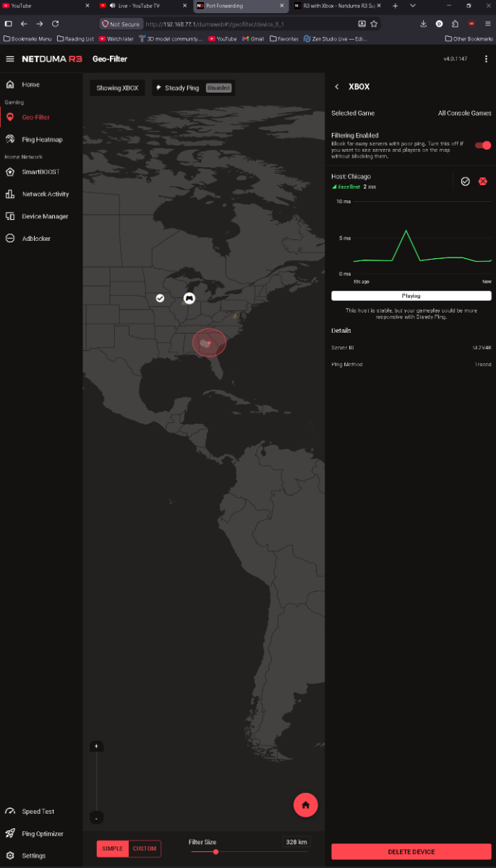Open the browser application menu icon
496x868 pixels.
487,24
